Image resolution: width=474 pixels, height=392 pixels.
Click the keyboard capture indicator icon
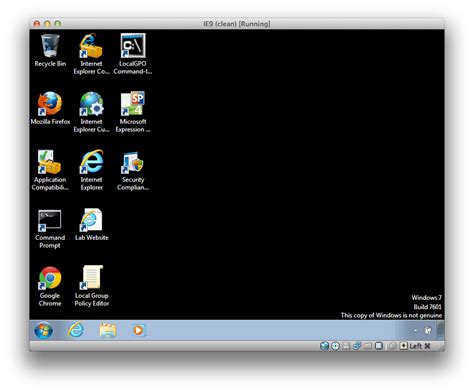click(x=404, y=346)
